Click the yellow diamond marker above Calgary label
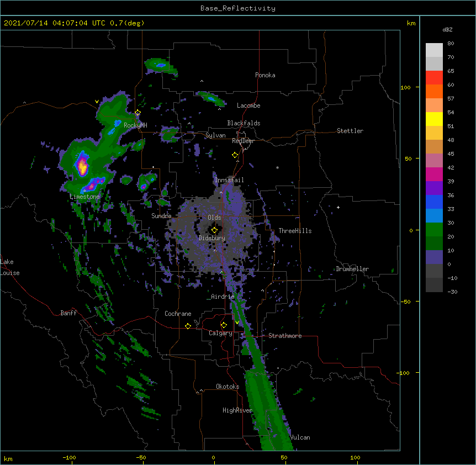This screenshot has height=465, width=476. pyautogui.click(x=224, y=325)
